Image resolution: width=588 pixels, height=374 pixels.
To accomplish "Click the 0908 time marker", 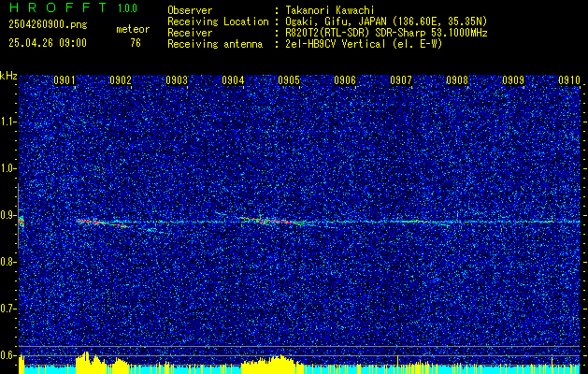I will (x=457, y=80).
